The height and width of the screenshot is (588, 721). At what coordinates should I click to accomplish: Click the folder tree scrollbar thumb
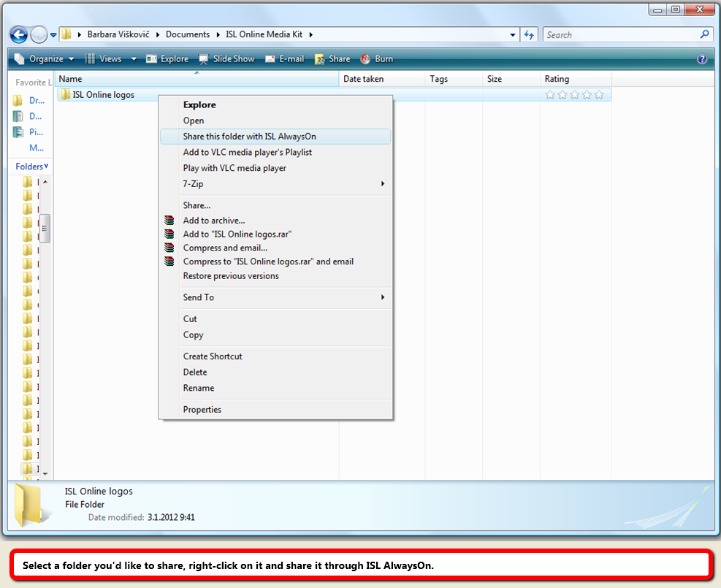[x=45, y=228]
